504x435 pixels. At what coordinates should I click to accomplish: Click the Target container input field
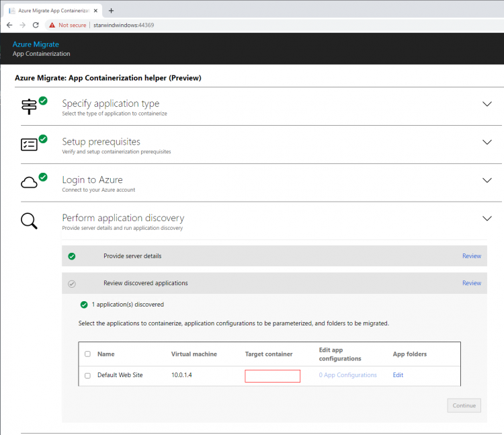[x=273, y=376]
